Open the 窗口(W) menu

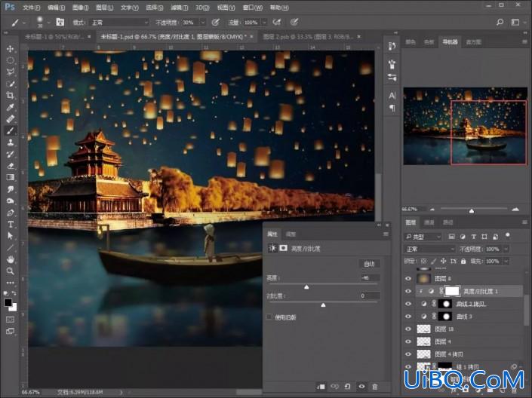tap(253, 7)
